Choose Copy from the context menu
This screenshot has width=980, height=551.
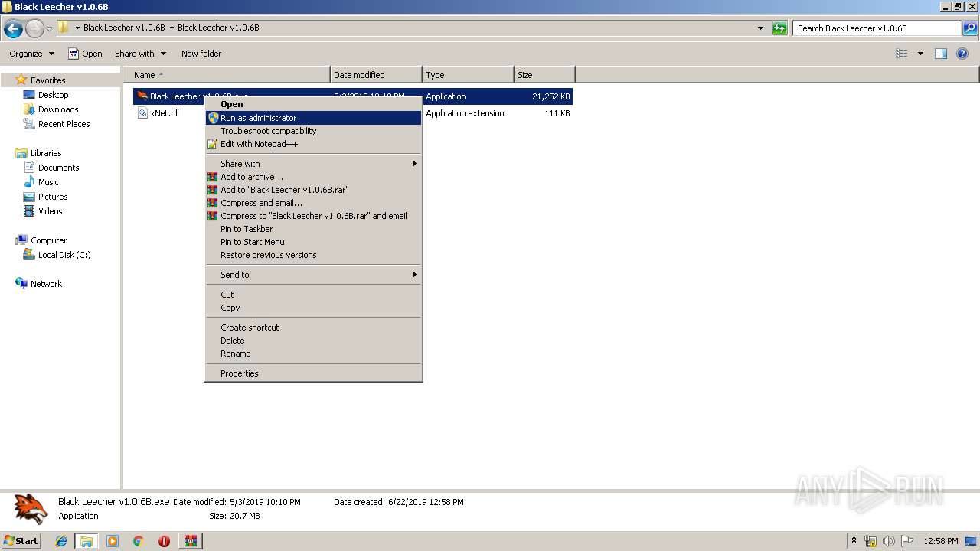click(313, 308)
